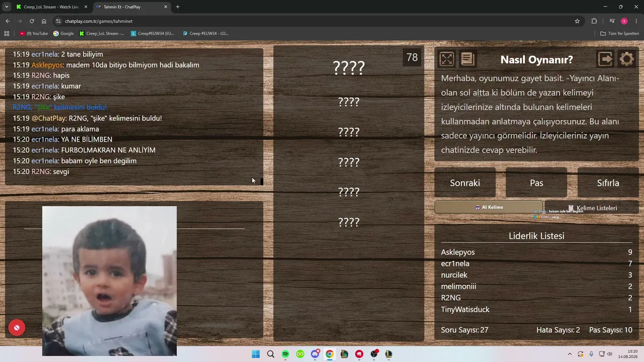Open the Google bookmark

[64, 34]
